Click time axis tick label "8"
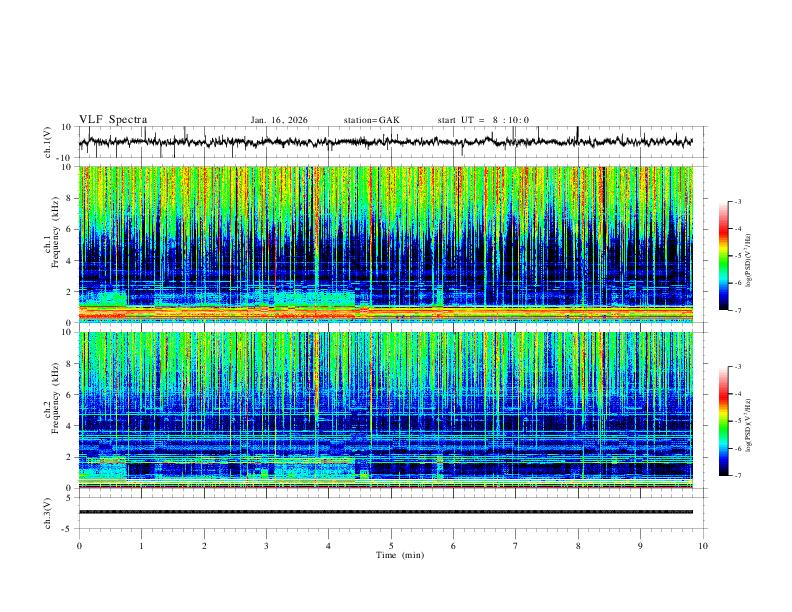The image size is (792, 612). pos(578,546)
